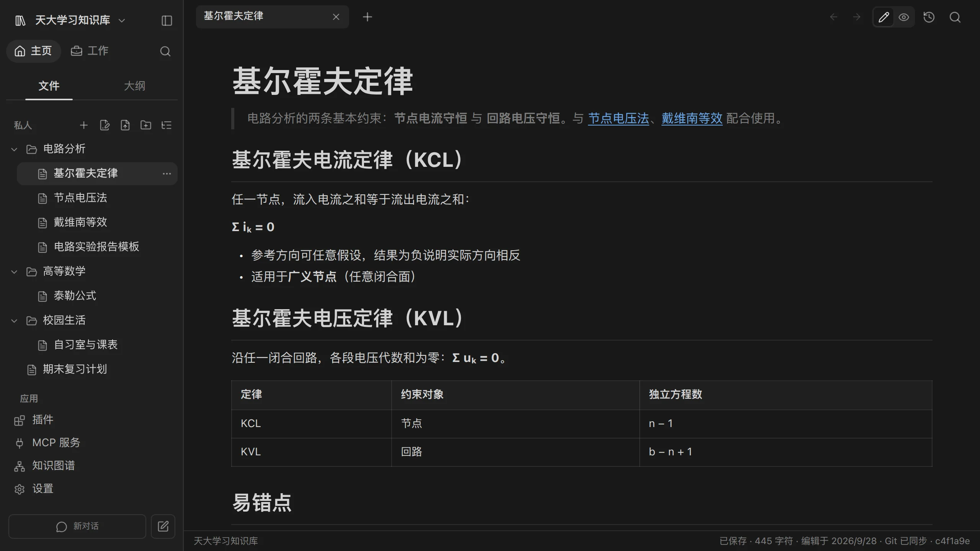Viewport: 980px width, 551px height.
Task: Open version history clock icon
Action: 929,17
